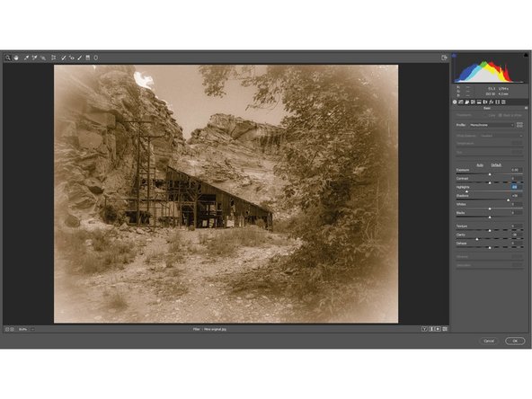Open the Detail panel tab
Screen dimensions: 532x399
coord(467,102)
